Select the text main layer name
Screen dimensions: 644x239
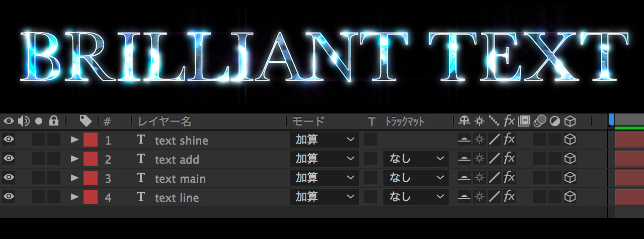pyautogui.click(x=180, y=179)
